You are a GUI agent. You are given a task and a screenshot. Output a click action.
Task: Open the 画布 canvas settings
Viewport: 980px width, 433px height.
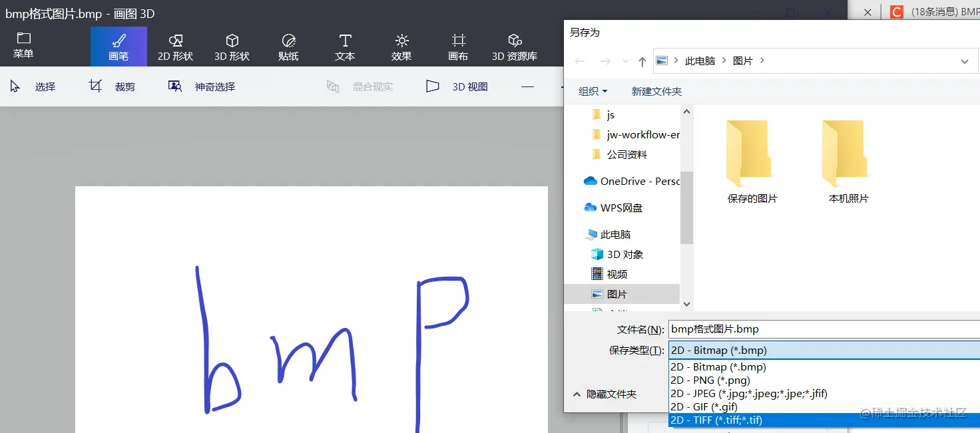458,47
